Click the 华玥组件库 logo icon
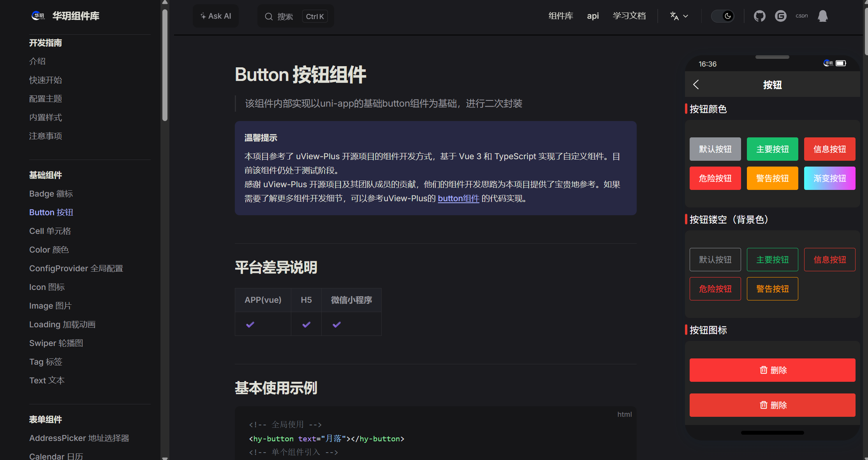Screen dimensions: 868x460 (38, 16)
